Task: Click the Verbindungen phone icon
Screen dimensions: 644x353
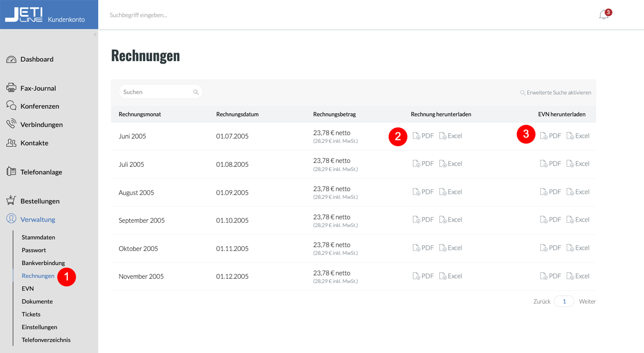Action: coord(11,124)
